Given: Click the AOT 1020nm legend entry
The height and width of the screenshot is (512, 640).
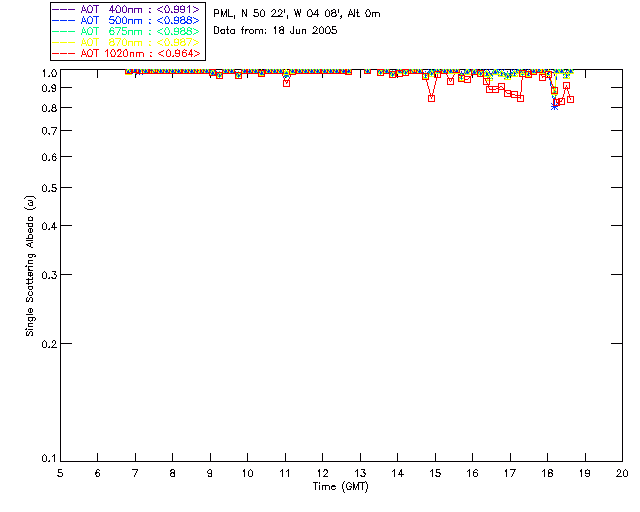Looking at the screenshot, I should (x=127, y=53).
